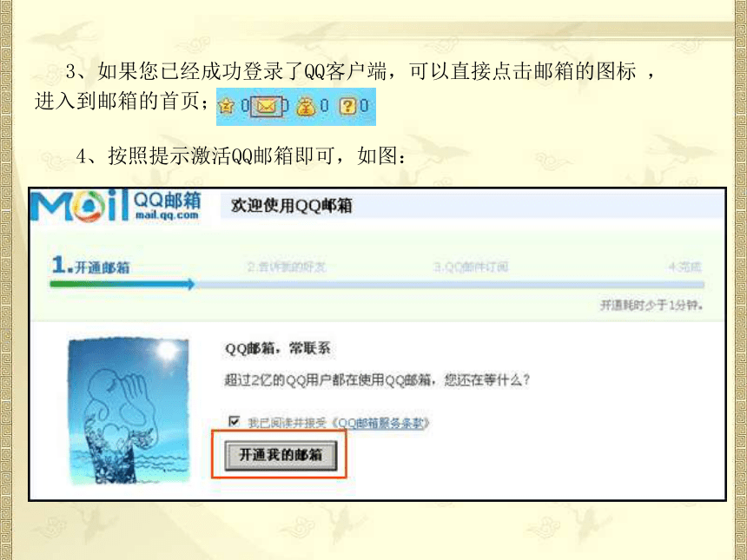Viewport: 747px width, 560px height.
Task: Open the QQ mailbox envelope icon
Action: point(267,106)
